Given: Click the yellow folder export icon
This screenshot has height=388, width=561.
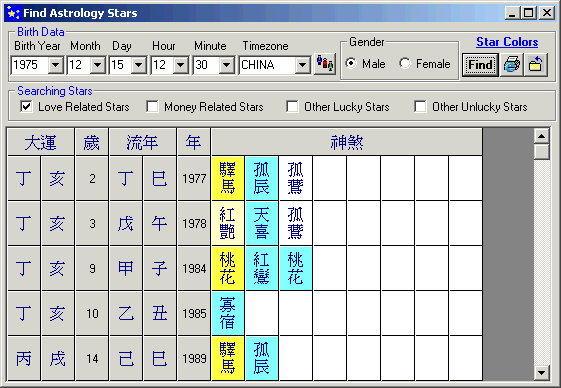Looking at the screenshot, I should 536,65.
